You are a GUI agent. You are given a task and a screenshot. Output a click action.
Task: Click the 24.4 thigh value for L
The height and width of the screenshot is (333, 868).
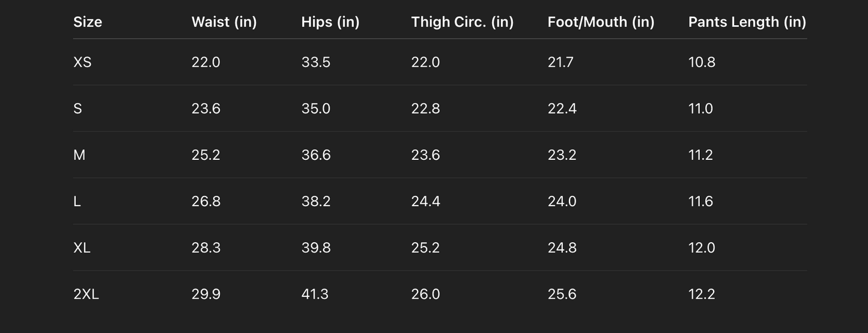point(425,201)
